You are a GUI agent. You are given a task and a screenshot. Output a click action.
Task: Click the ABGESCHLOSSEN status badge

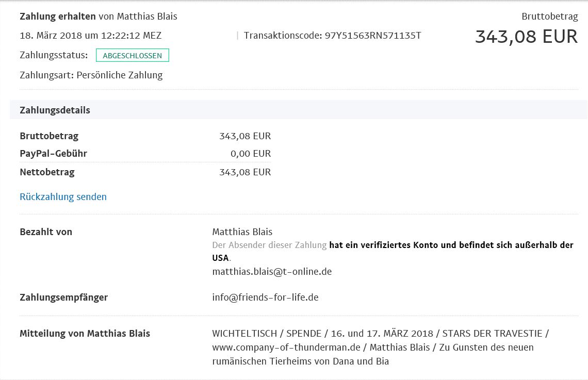coord(133,56)
